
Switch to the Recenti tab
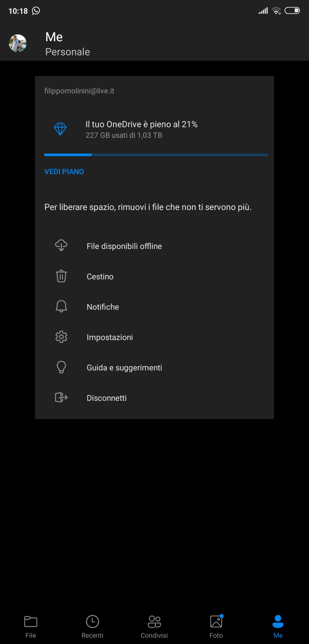tap(92, 627)
